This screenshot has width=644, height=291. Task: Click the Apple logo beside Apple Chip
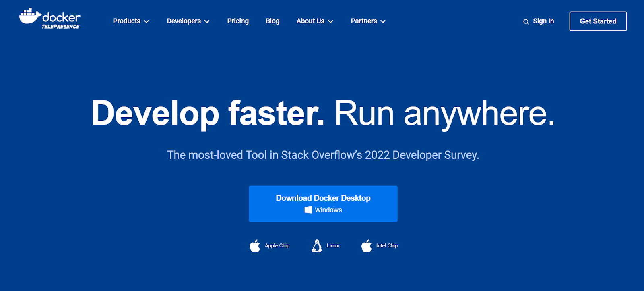[x=255, y=246]
